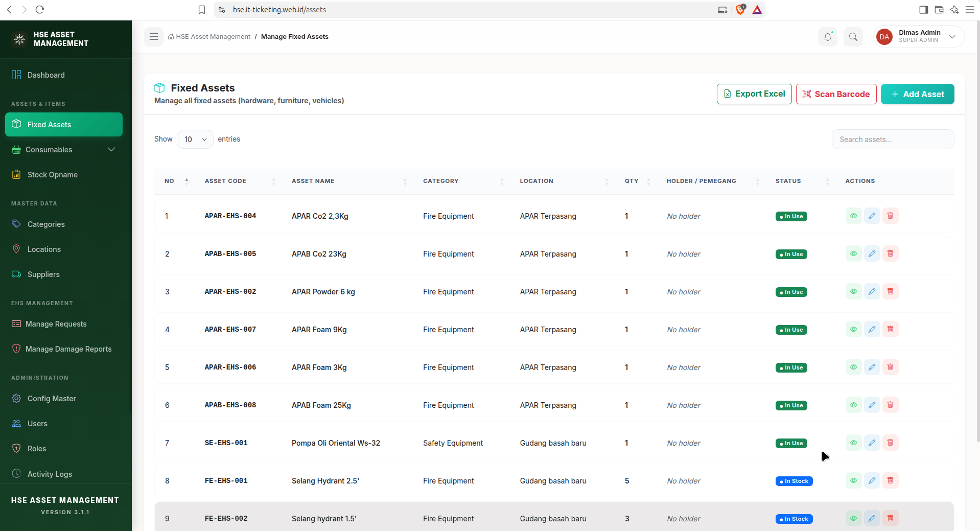
Task: Open the header search icon
Action: [853, 37]
